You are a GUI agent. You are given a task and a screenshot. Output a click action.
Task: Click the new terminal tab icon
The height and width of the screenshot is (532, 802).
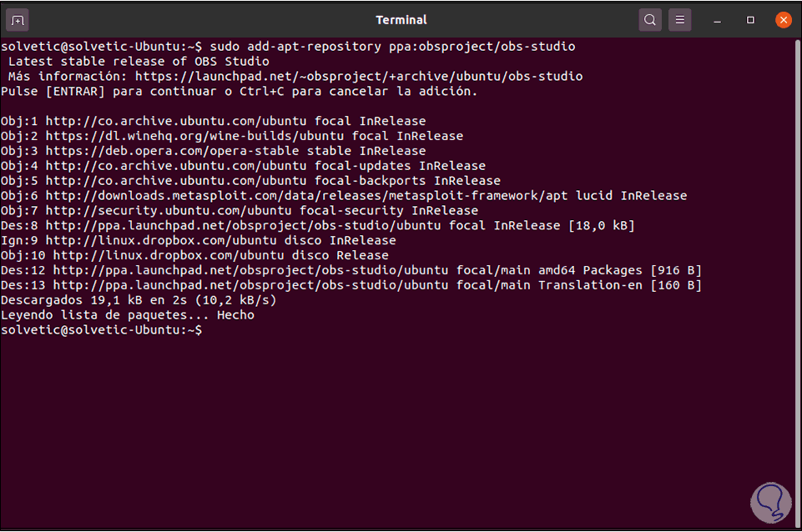tap(17, 19)
